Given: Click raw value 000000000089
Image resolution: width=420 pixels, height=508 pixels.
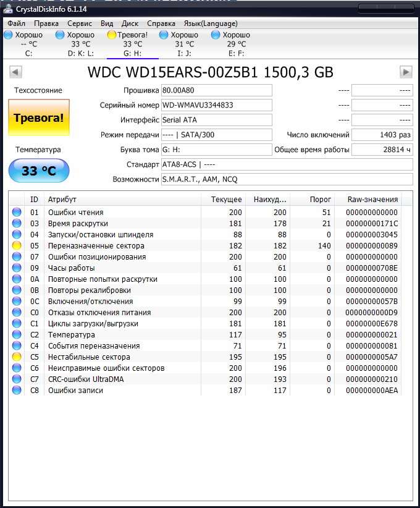Looking at the screenshot, I should (x=372, y=246).
